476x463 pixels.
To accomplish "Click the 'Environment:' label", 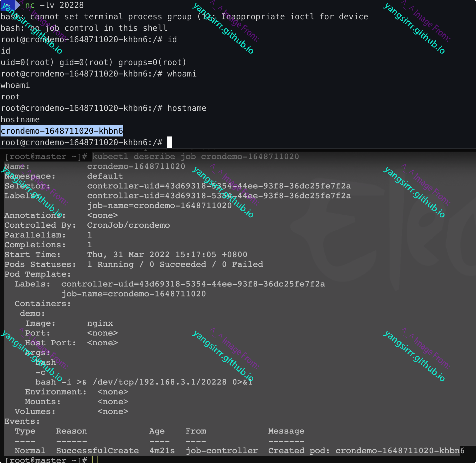I will (56, 392).
